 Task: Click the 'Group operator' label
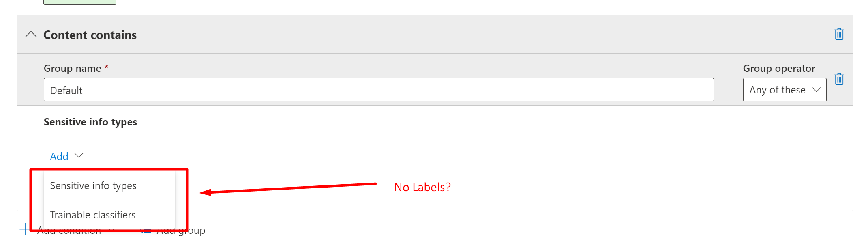778,68
